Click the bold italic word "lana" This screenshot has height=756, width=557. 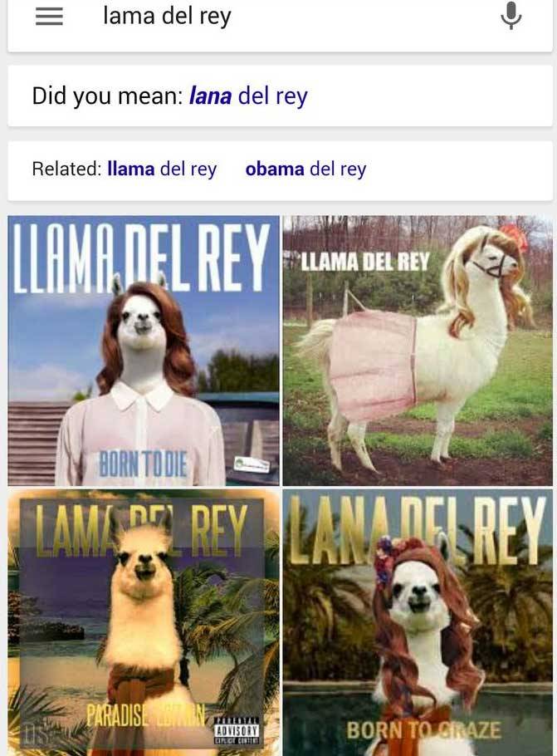tap(210, 96)
